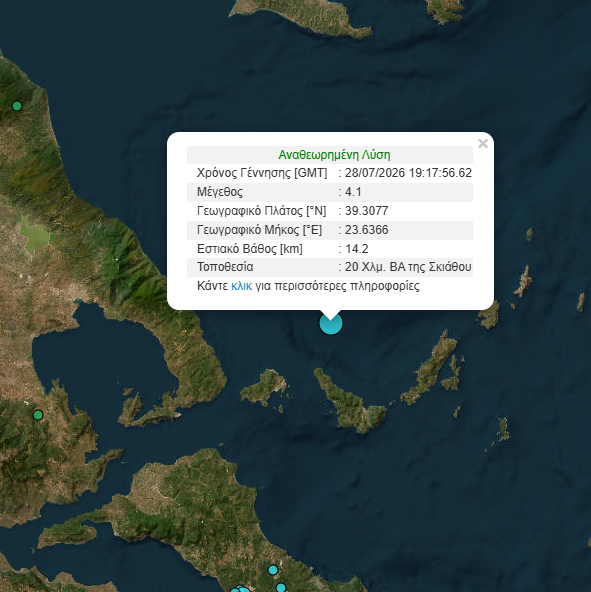Open the 'κλικ' link for more information
The image size is (591, 592).
(241, 286)
